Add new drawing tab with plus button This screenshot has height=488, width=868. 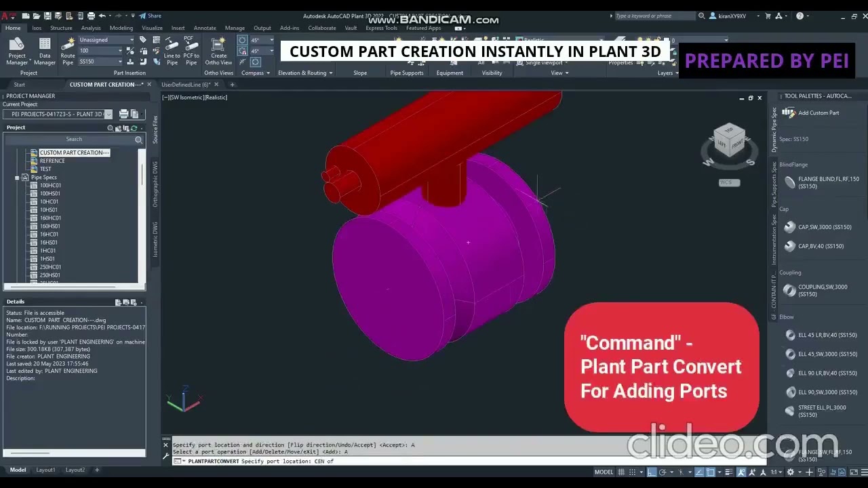232,85
